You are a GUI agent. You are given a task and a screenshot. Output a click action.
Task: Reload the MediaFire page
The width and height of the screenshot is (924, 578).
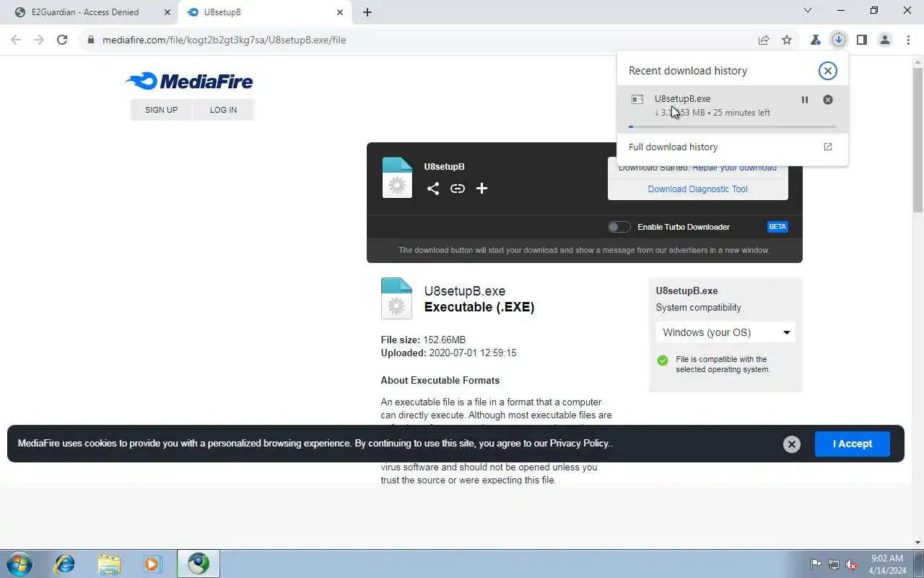click(x=62, y=40)
